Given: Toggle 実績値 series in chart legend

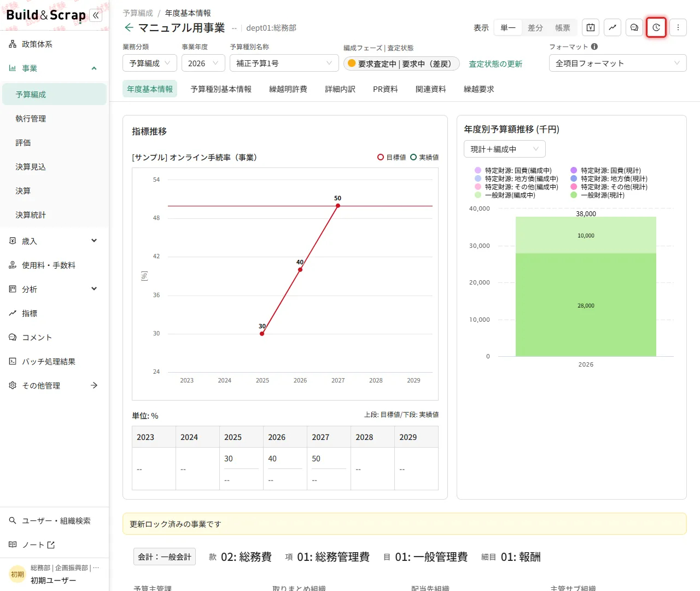Looking at the screenshot, I should point(424,157).
